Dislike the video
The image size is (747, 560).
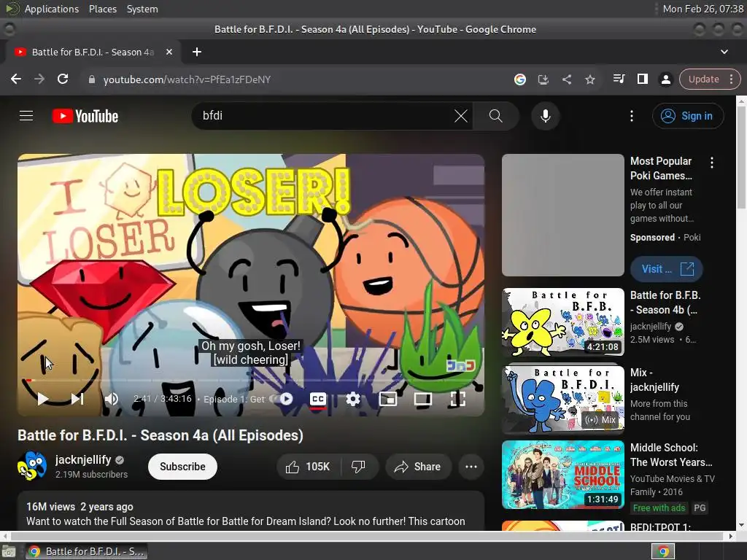(359, 467)
